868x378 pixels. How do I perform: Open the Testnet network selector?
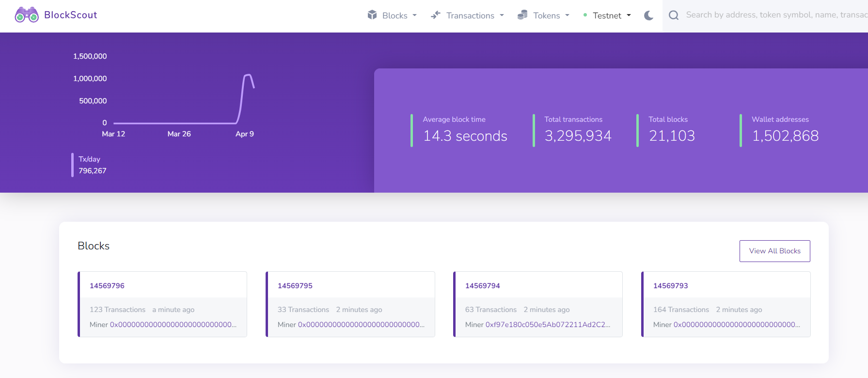(607, 16)
